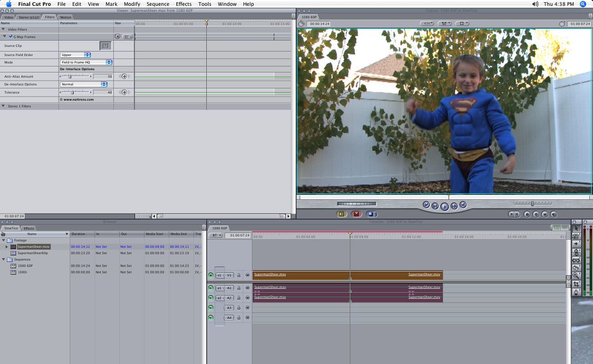Screen dimensions: 593x364
Task: Add keyframe for Anti-Alias Amount
Action: pos(124,77)
